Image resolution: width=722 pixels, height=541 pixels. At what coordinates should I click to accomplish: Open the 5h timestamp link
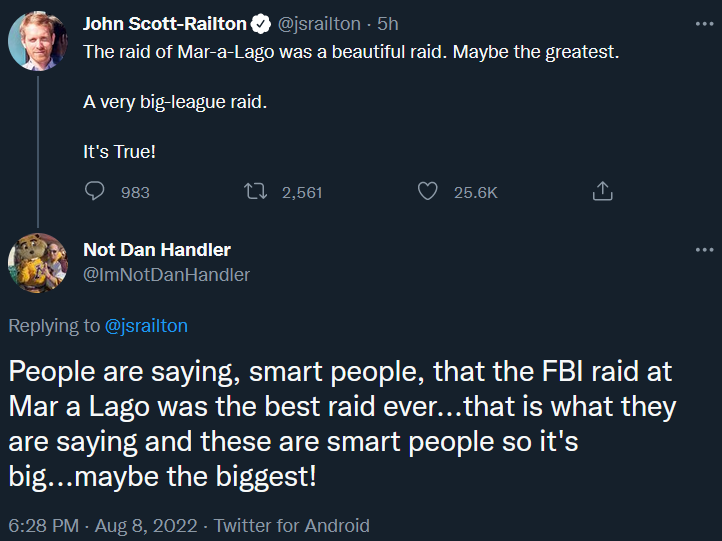[388, 23]
